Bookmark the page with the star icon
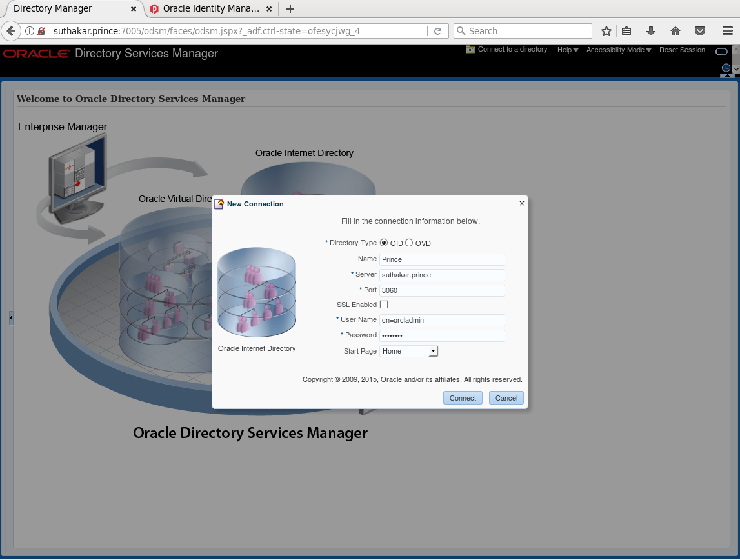The width and height of the screenshot is (740, 560). (x=606, y=30)
